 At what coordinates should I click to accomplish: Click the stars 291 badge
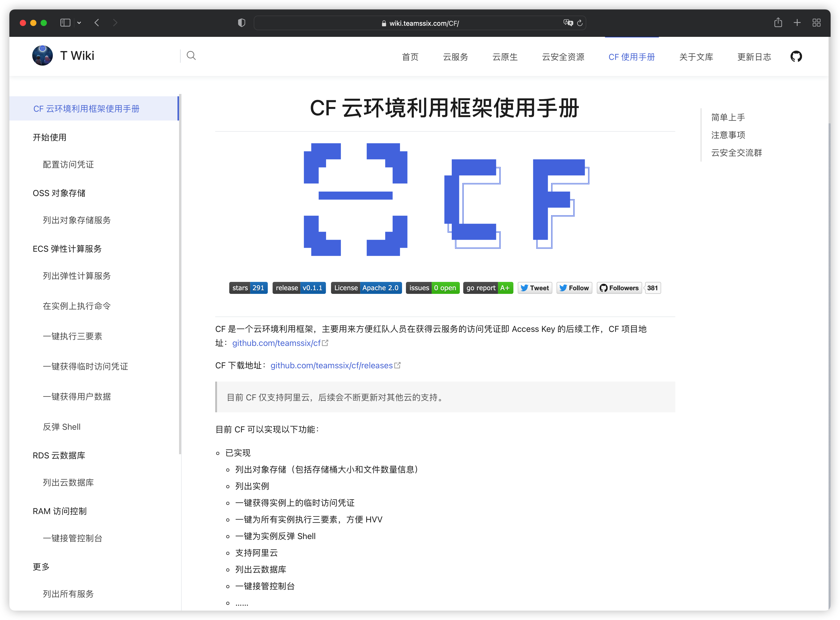click(248, 288)
